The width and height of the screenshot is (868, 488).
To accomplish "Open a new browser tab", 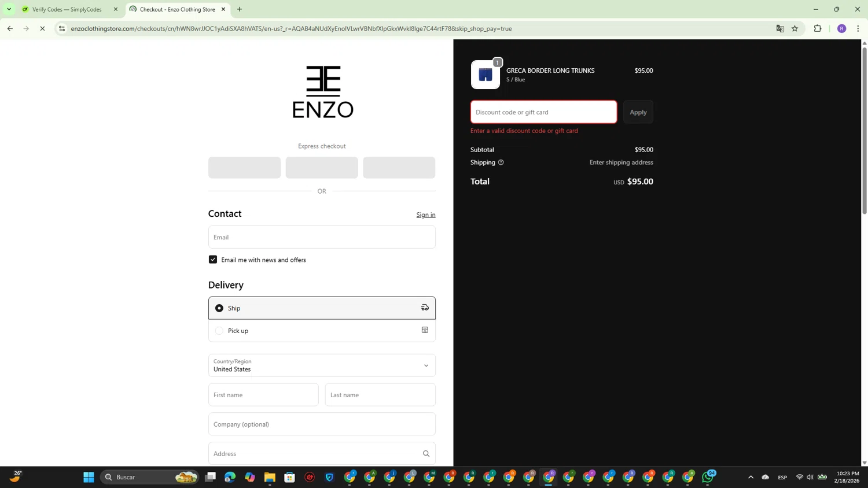I will point(240,9).
